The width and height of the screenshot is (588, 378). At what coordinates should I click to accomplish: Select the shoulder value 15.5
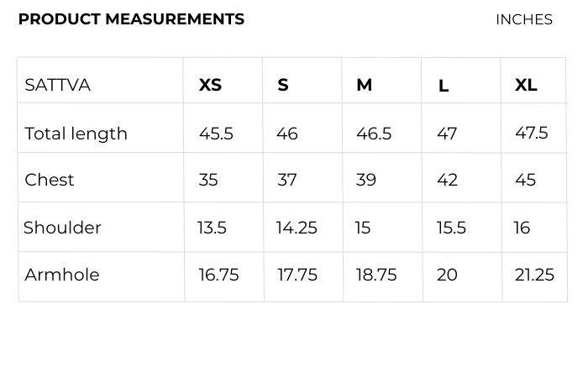point(451,228)
